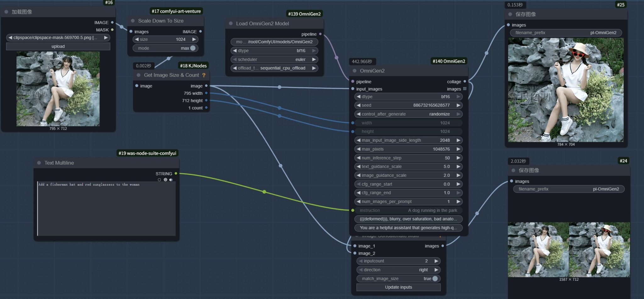644x299 pixels.
Task: Toggle the mode max switch in Scale Down To Size
Action: click(x=193, y=48)
